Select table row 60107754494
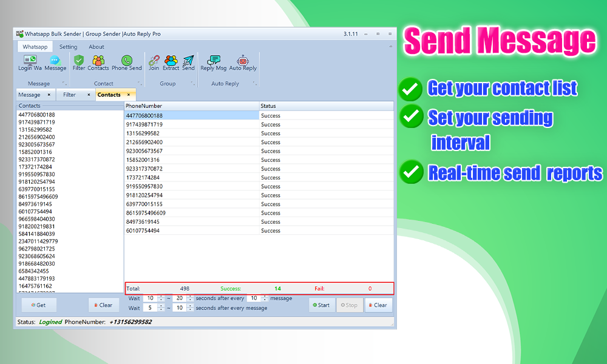This screenshot has height=364, width=607. coord(259,231)
